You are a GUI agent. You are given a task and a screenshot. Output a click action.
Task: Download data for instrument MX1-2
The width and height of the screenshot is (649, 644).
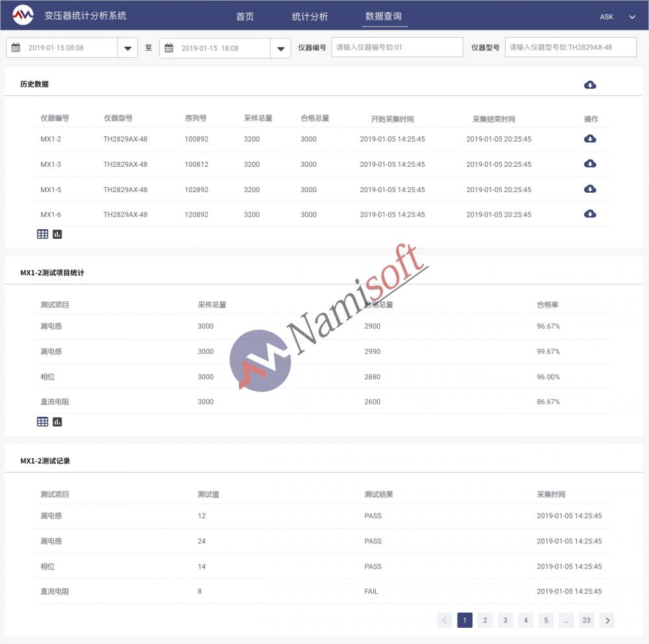pyautogui.click(x=590, y=139)
